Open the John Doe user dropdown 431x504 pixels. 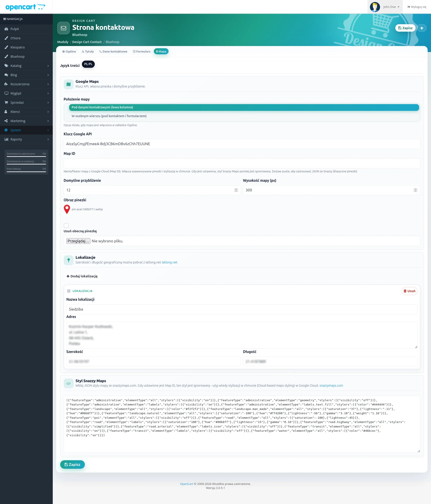pos(385,7)
